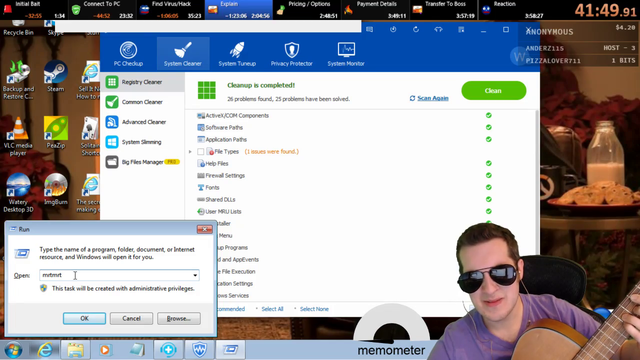Open the VLC media player desktop icon
This screenshot has height=360, width=640.
coord(18,136)
